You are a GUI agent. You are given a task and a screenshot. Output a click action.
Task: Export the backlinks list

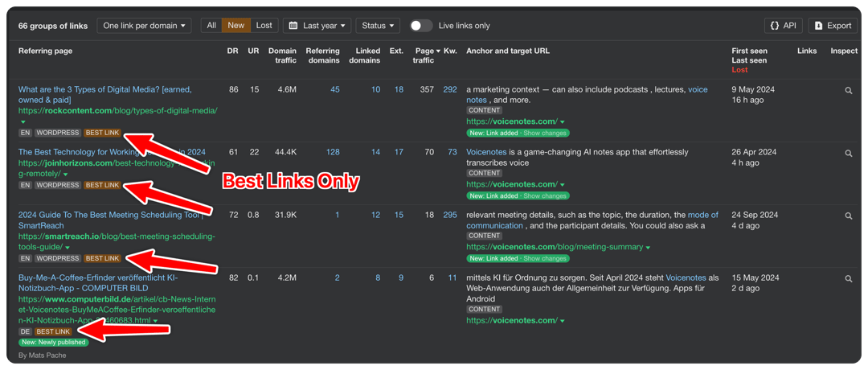pyautogui.click(x=833, y=26)
